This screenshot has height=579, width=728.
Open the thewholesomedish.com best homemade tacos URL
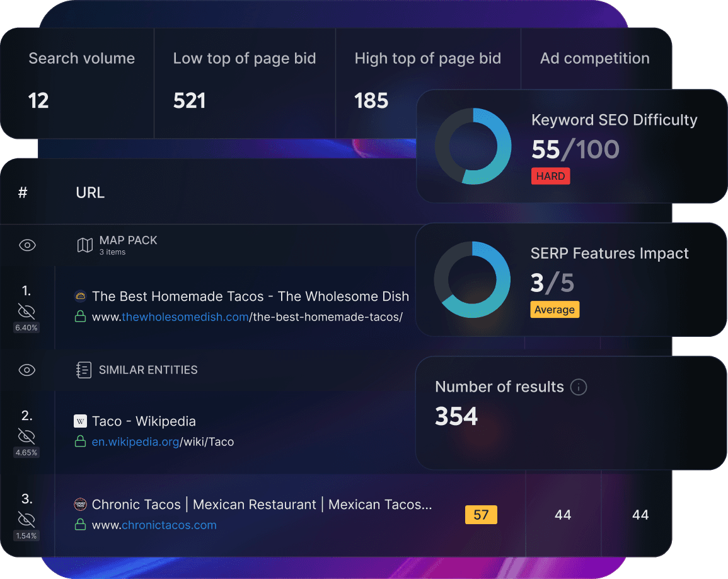coord(247,317)
